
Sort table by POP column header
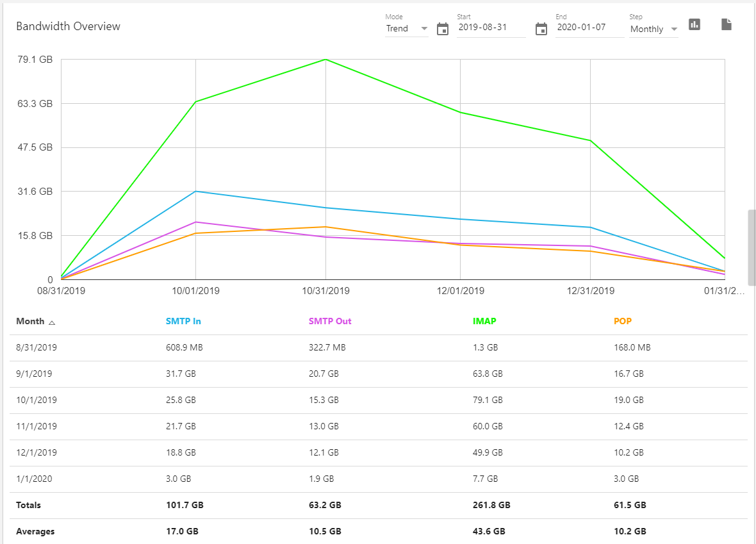622,321
